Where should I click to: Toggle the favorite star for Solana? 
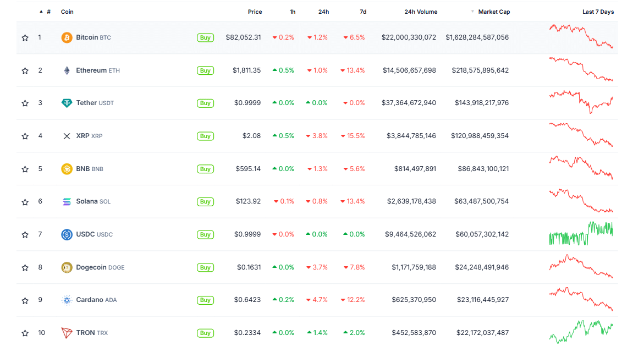25,202
